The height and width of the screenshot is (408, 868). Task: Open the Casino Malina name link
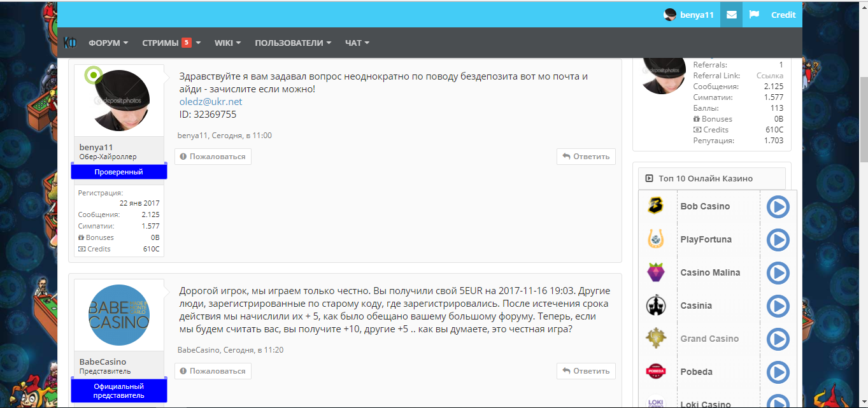(x=710, y=272)
